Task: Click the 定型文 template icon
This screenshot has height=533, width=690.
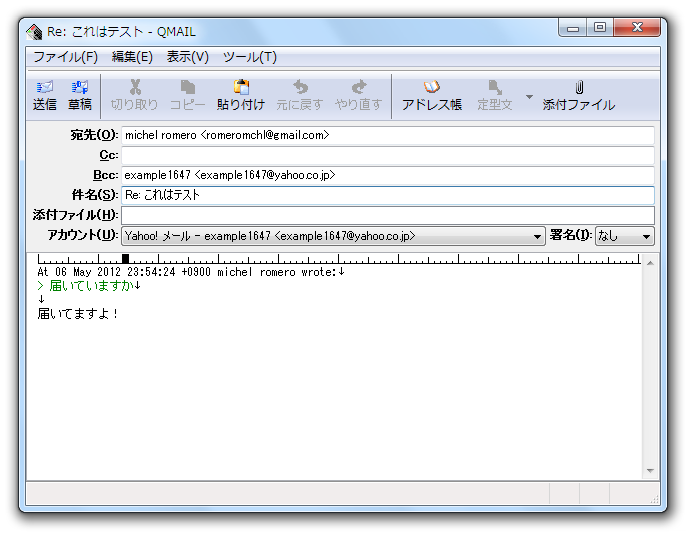Action: pos(495,96)
